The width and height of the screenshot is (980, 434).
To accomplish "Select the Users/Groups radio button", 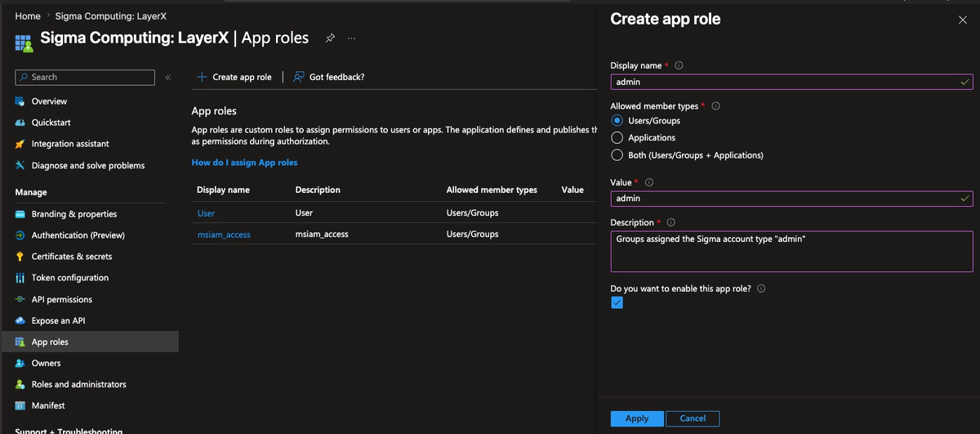I will point(617,120).
